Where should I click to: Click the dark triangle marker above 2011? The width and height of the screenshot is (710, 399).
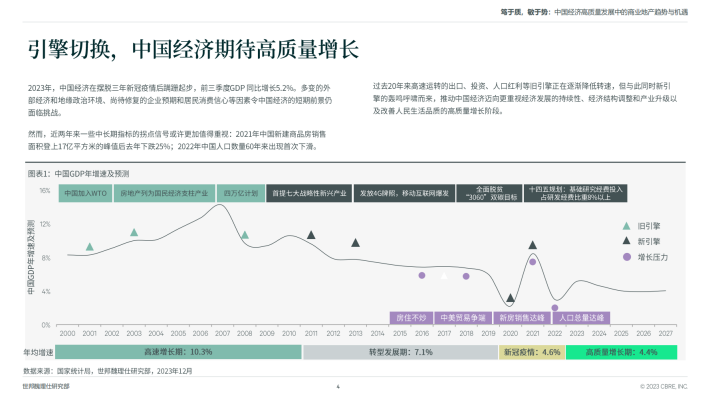pyautogui.click(x=311, y=235)
